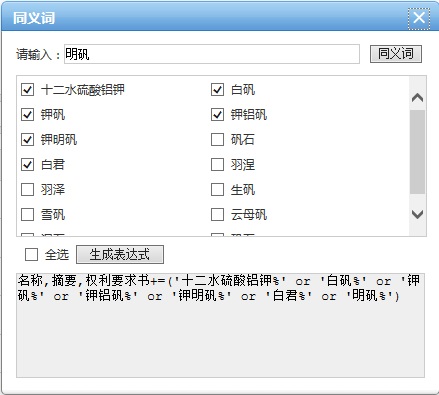Click the synonym list scrollbar thumb

(417, 152)
